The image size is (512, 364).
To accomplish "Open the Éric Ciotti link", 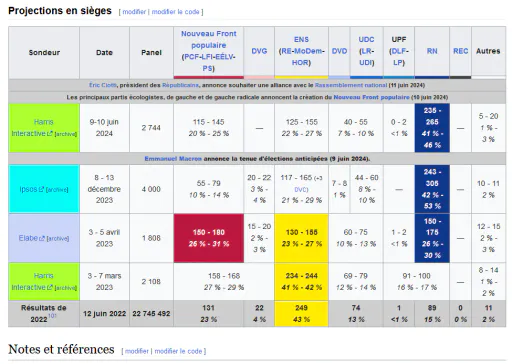I will (103, 85).
